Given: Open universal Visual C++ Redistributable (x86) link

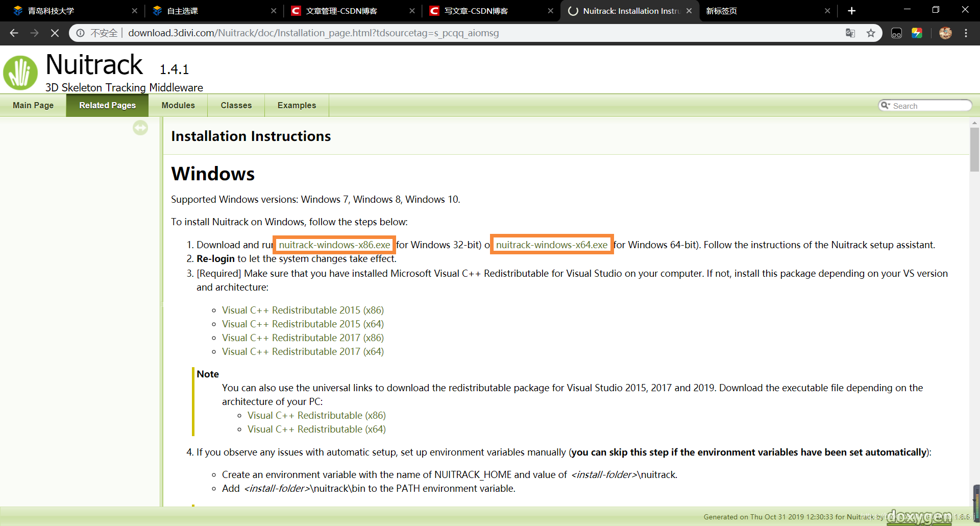Looking at the screenshot, I should tap(316, 415).
